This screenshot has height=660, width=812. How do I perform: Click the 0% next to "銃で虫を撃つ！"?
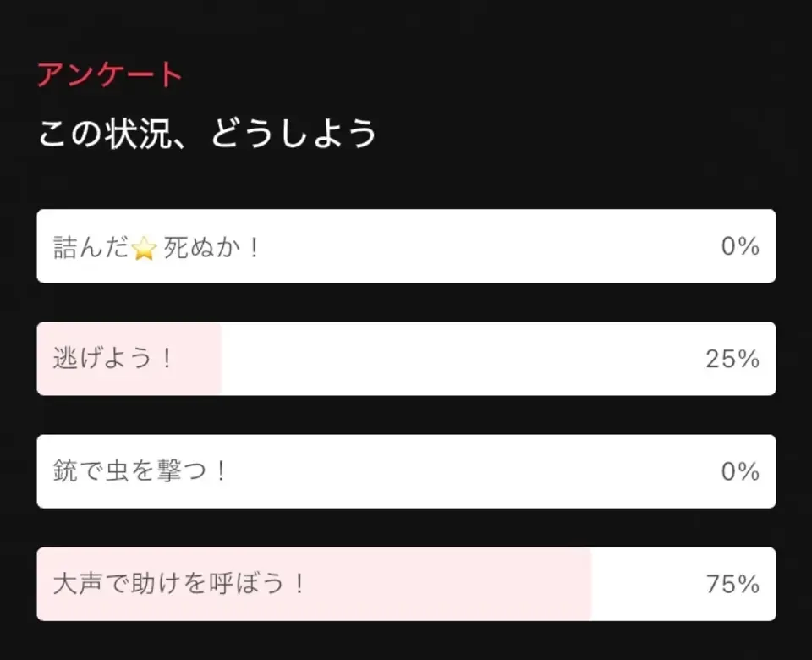pos(740,471)
